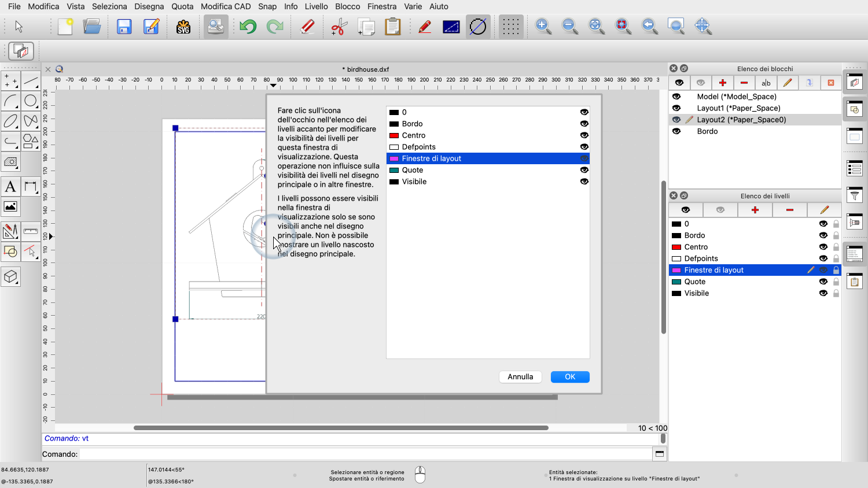
Task: Click the Defpoints color swatch in dialog
Action: tap(394, 147)
